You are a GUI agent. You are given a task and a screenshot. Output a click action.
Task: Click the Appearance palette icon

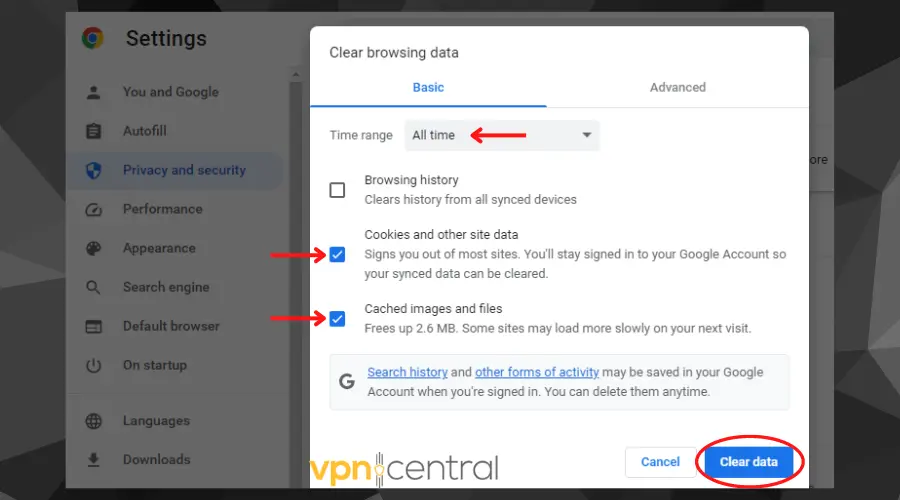(93, 248)
